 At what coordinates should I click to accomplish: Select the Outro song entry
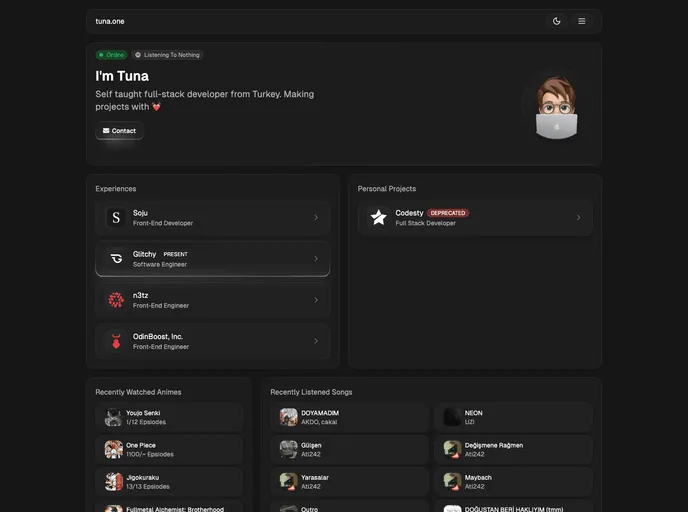pos(349,507)
